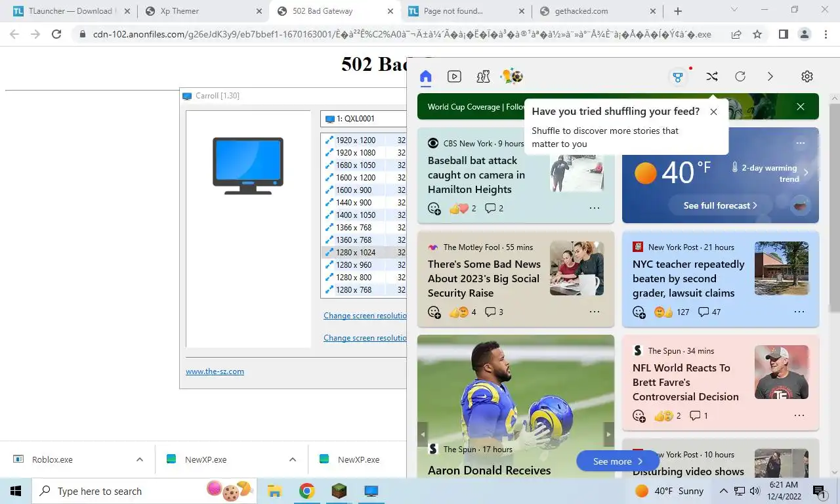Screen dimensions: 840x504
Task: Open the Minecraft block icon on taskbar
Action: tap(339, 491)
